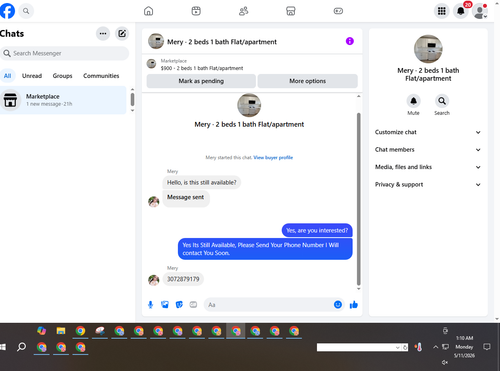
Task: Click More options button
Action: [307, 81]
